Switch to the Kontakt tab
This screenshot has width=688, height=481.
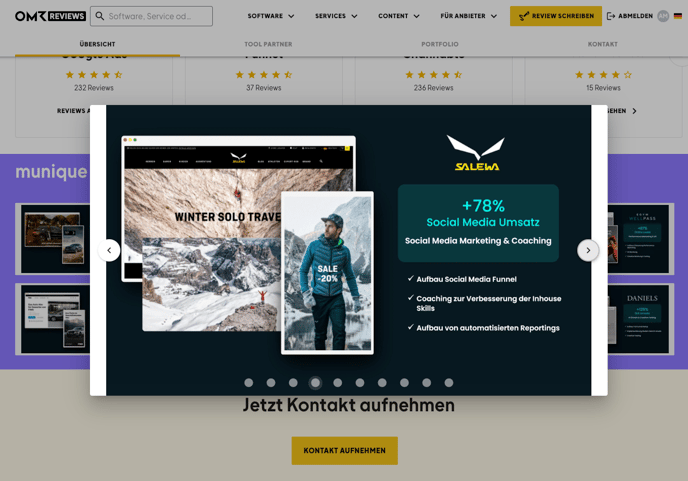tap(602, 44)
